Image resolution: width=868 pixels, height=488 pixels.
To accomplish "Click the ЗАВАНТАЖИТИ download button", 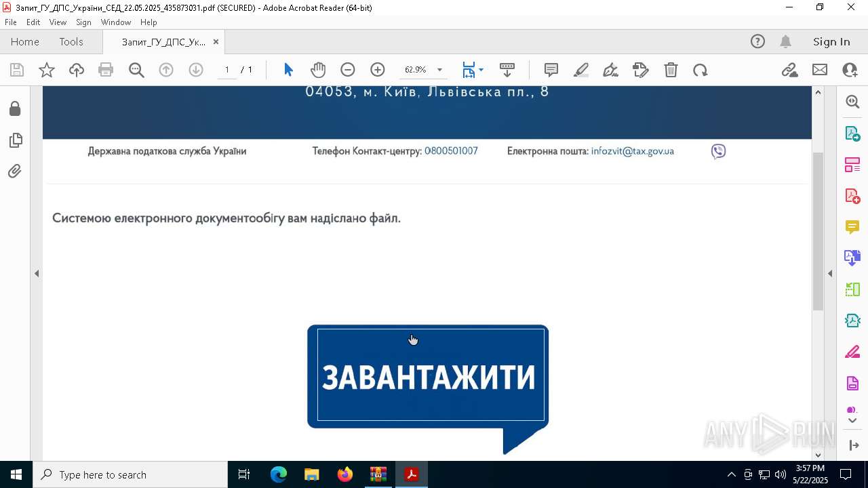I will (428, 376).
